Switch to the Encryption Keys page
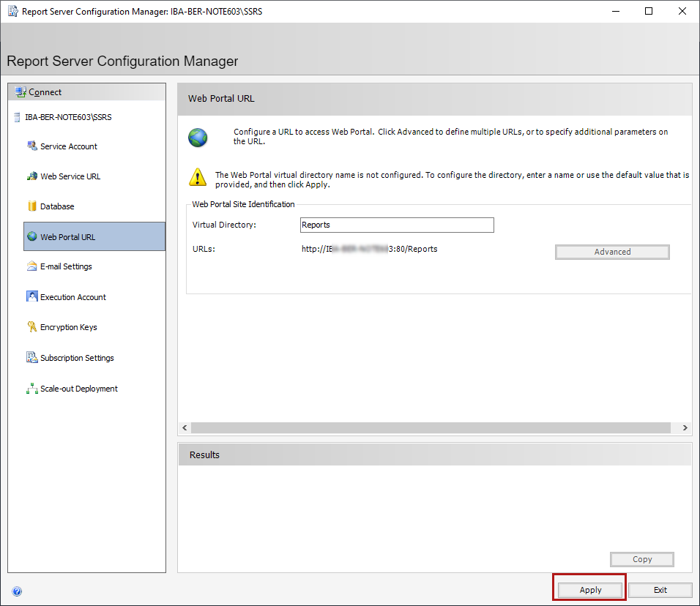 coord(69,327)
